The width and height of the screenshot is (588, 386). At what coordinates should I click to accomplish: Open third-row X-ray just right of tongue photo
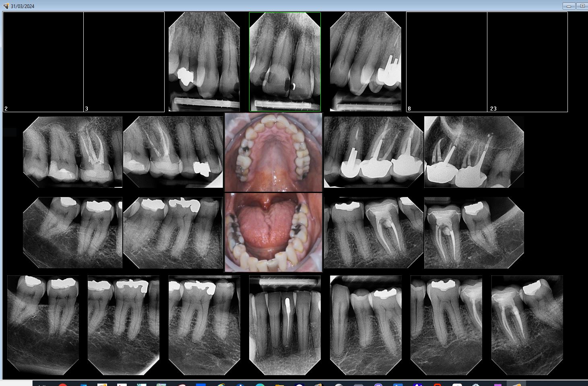coord(373,232)
